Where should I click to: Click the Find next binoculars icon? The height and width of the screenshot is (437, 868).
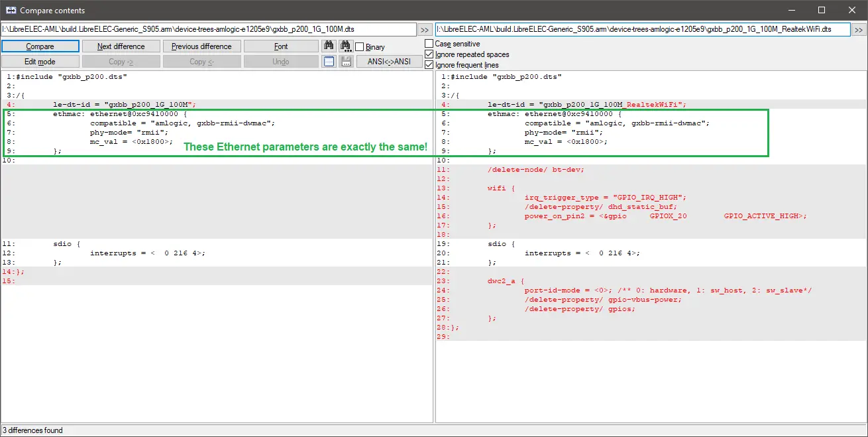click(x=345, y=46)
